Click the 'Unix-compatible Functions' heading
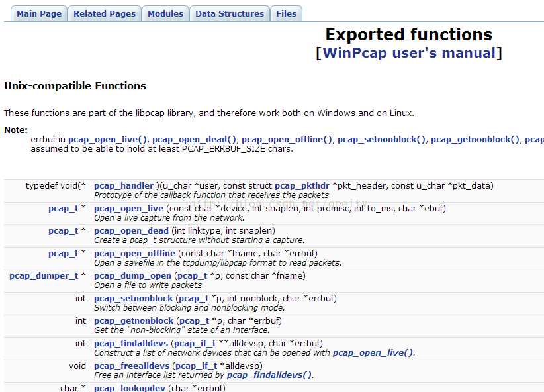Image resolution: width=544 pixels, height=392 pixels. point(75,86)
